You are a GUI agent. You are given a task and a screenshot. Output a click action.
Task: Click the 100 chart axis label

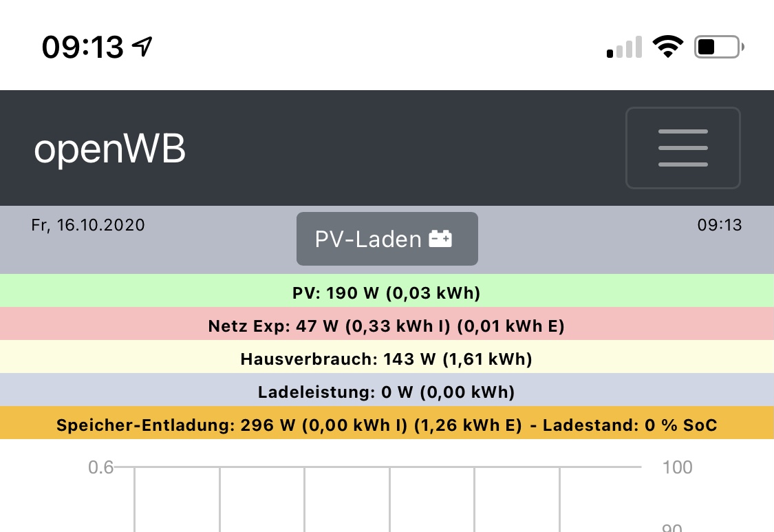pyautogui.click(x=677, y=468)
